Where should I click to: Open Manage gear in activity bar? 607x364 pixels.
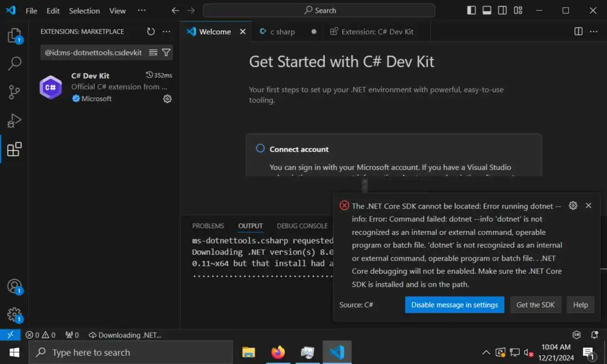click(x=14, y=314)
